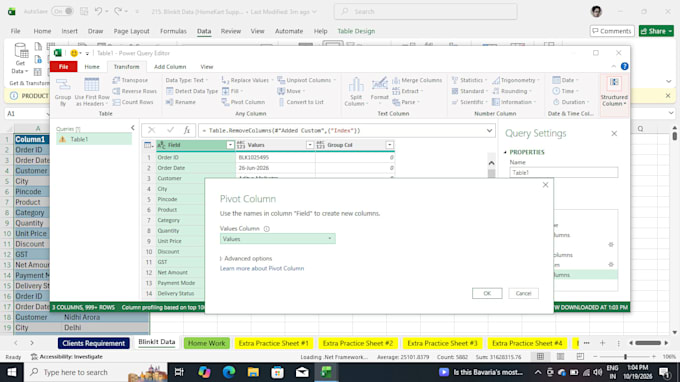Screen dimensions: 680x382
Task: Click Pivot Column in ribbon
Action: coord(243,102)
